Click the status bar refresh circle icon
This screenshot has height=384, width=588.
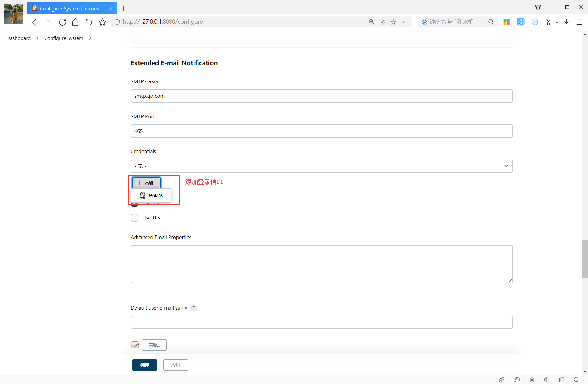pyautogui.click(x=517, y=380)
